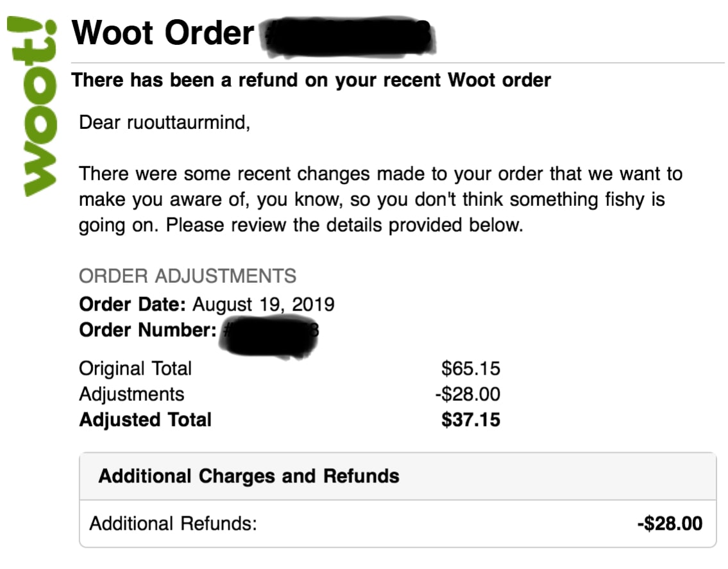
Task: Click the "Woot Order" heading title
Action: [x=163, y=32]
